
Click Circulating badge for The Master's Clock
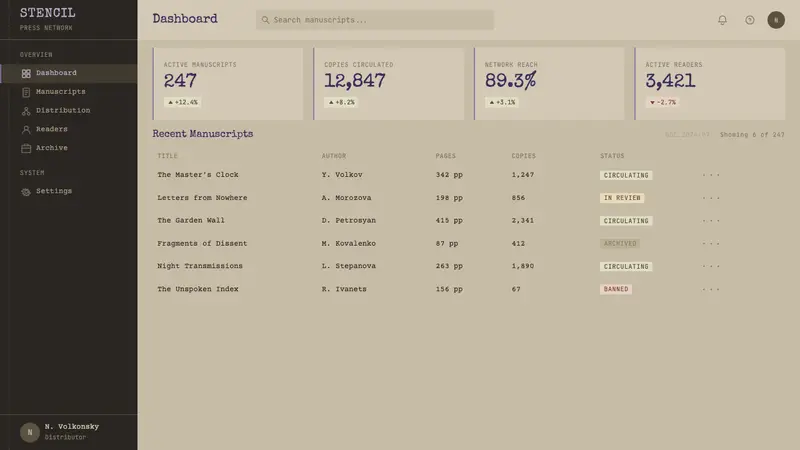[626, 175]
